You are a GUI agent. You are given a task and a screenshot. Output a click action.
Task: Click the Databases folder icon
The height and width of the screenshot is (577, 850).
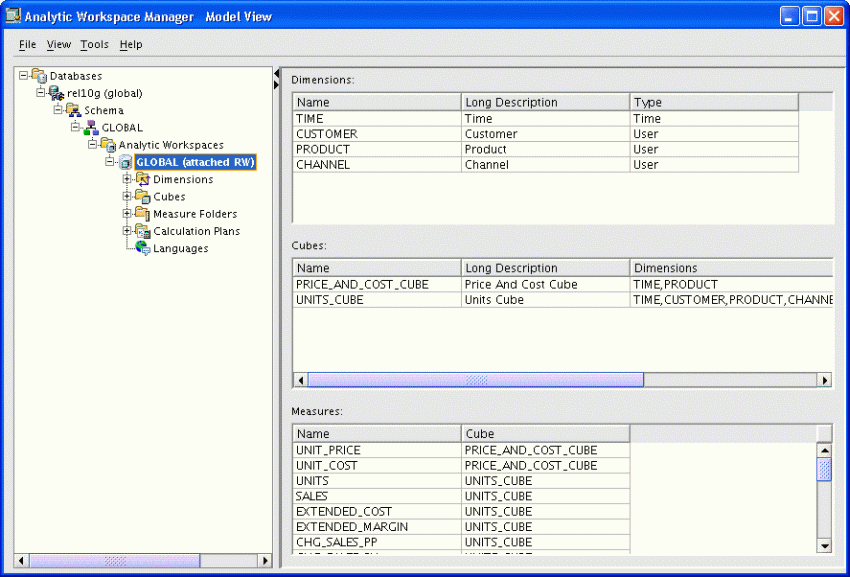[39, 76]
